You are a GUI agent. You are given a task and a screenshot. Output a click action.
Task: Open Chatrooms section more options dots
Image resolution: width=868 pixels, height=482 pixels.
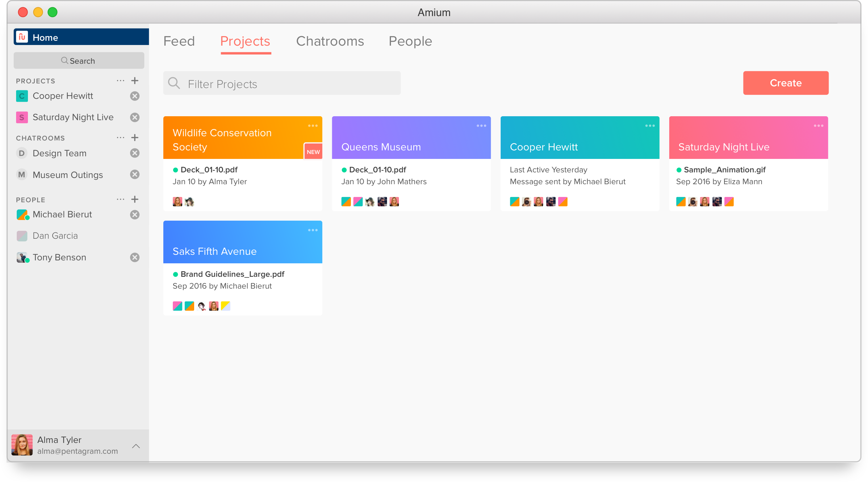pyautogui.click(x=120, y=138)
